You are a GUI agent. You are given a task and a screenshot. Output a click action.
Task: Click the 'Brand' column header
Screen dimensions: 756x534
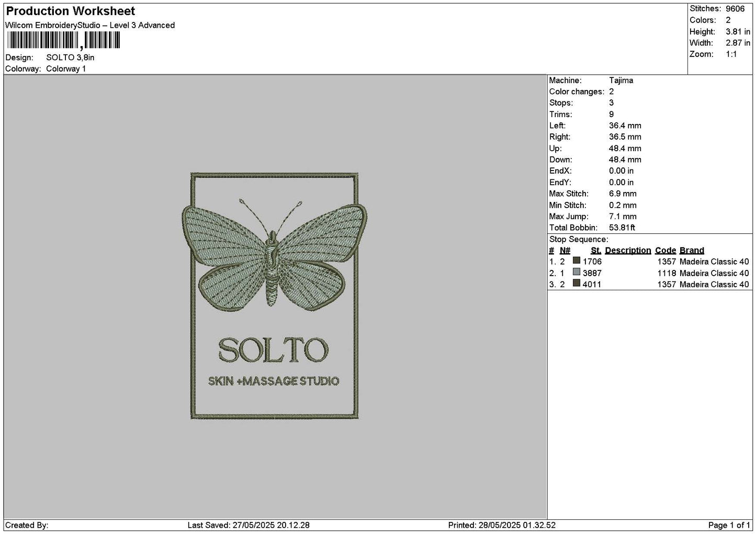click(x=692, y=251)
